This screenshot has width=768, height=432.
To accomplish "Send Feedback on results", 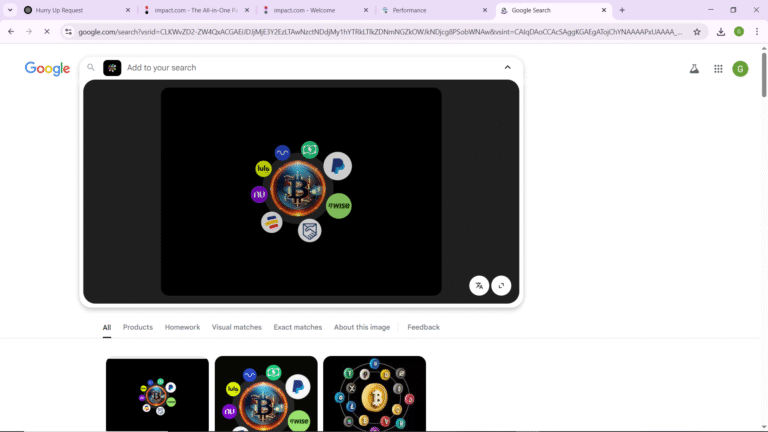I will 423,327.
